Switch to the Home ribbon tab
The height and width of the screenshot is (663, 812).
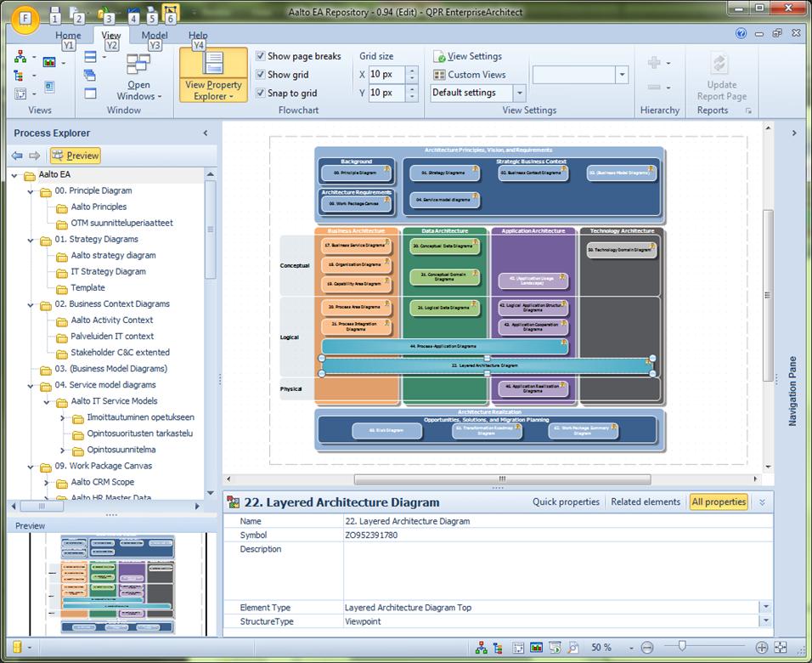(x=68, y=35)
